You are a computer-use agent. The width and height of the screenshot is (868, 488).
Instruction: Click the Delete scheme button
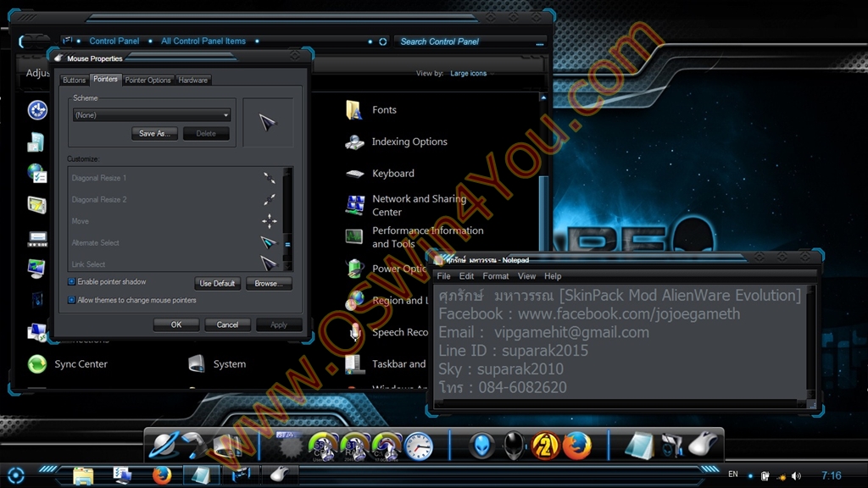click(x=206, y=133)
